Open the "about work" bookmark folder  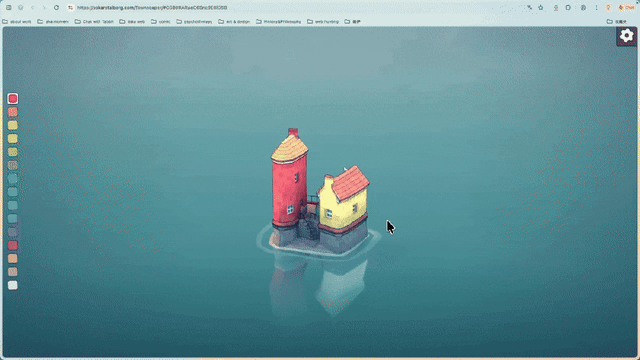coord(17,22)
